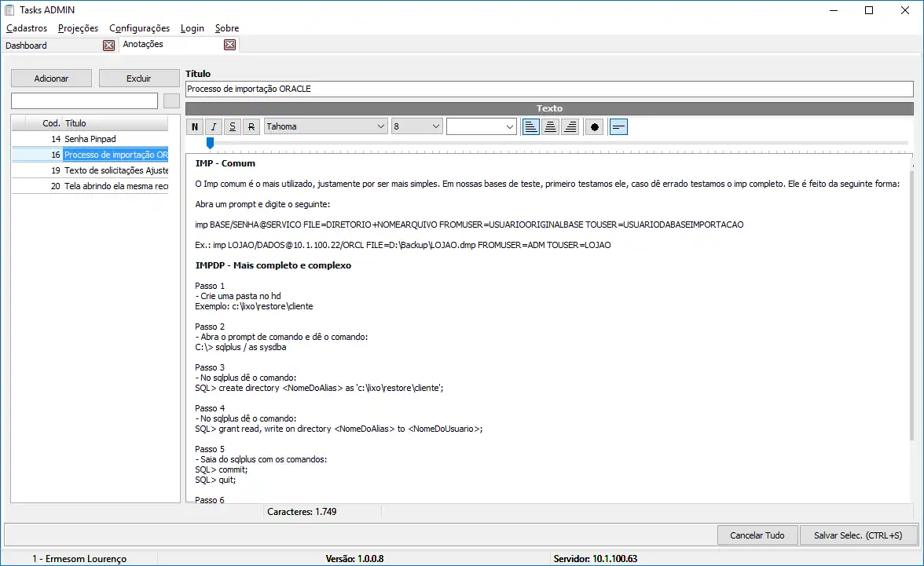Click the 'Versão: 1.0.0.8' status text
This screenshot has height=566, width=924.
pos(355,559)
